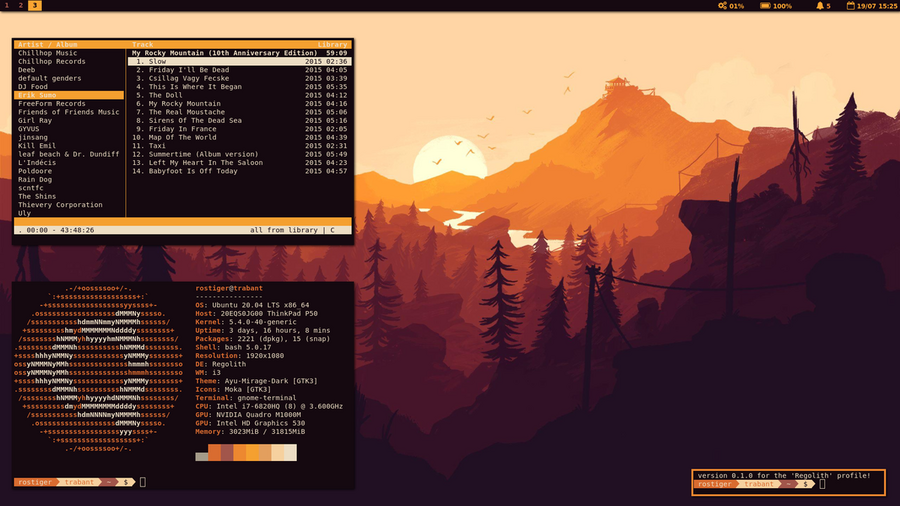
Task: Click album header My Rocky Mountain 10th Anniversary
Action: tap(225, 53)
